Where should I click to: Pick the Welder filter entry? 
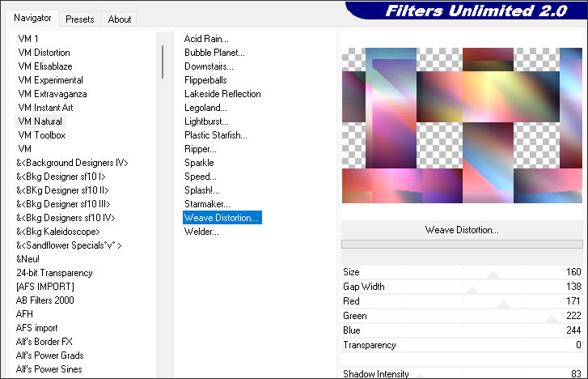pos(201,232)
